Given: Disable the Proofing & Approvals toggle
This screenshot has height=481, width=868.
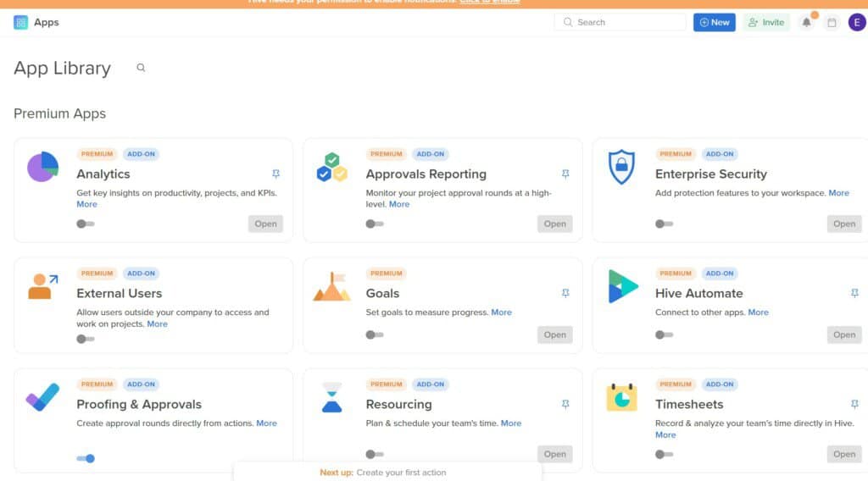Looking at the screenshot, I should [x=86, y=458].
